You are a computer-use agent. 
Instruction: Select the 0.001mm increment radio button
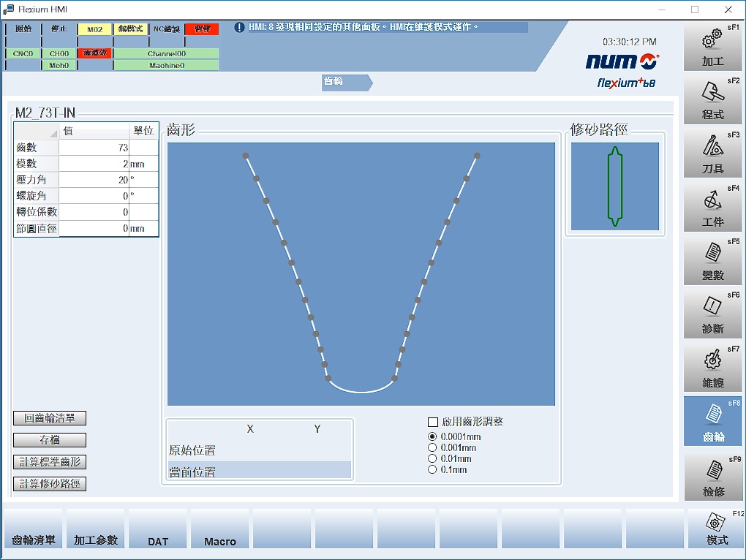point(432,447)
